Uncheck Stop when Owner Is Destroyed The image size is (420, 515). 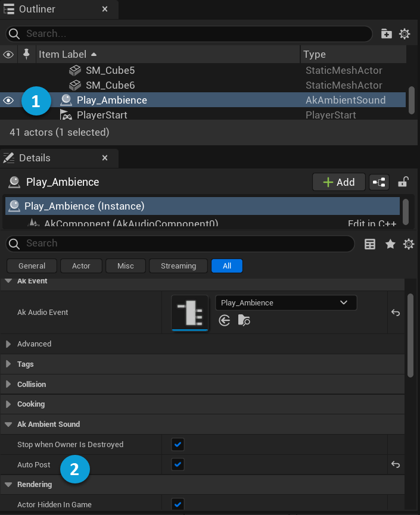coord(178,444)
